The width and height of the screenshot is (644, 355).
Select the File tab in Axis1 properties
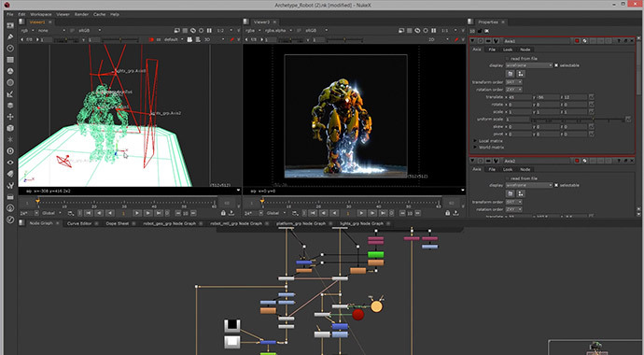point(492,50)
